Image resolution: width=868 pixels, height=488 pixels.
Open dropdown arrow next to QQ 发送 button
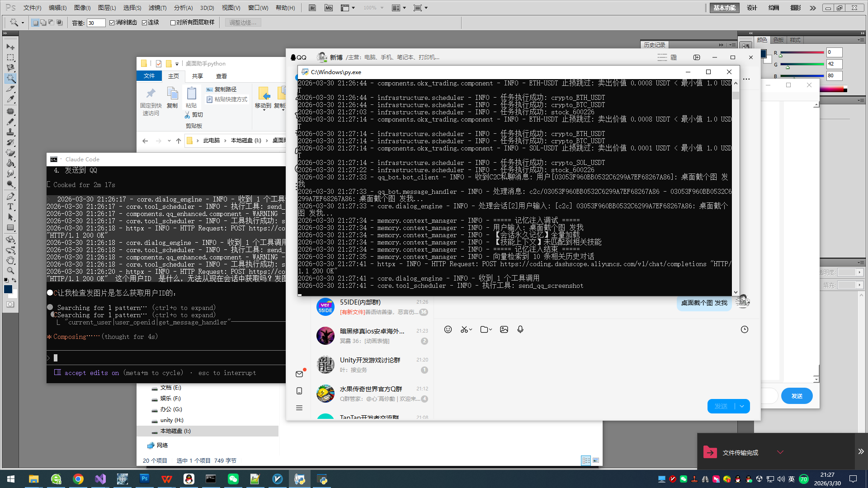tap(742, 406)
